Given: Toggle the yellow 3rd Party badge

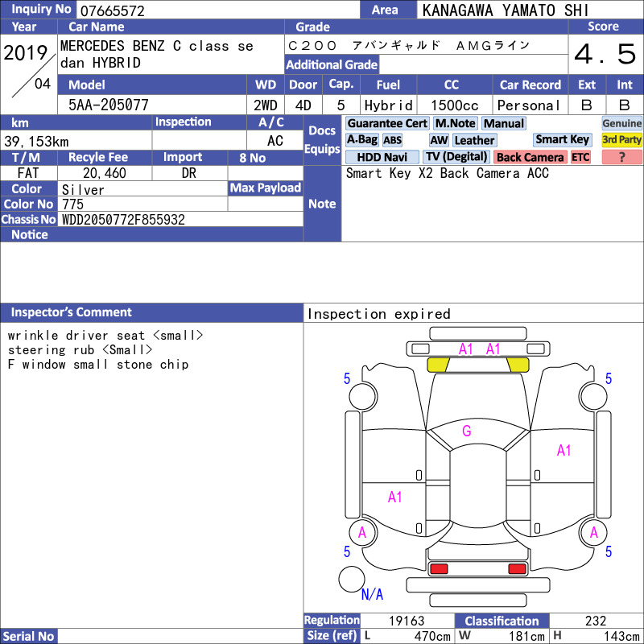Looking at the screenshot, I should [x=621, y=140].
